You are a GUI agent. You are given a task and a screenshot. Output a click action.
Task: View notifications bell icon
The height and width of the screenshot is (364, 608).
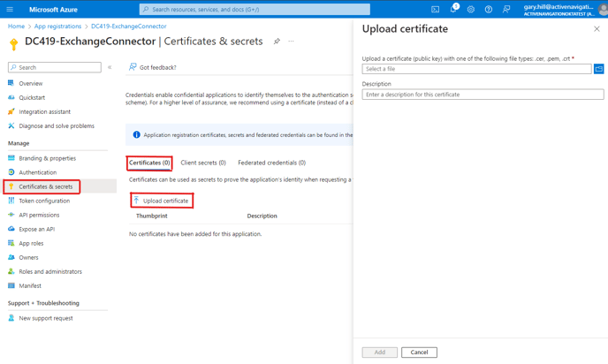click(x=452, y=10)
